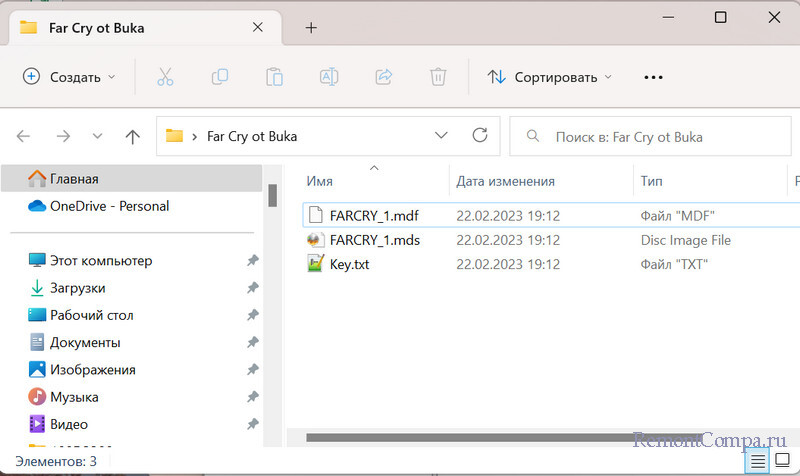Unpin Загрузки from quick access

(x=253, y=288)
